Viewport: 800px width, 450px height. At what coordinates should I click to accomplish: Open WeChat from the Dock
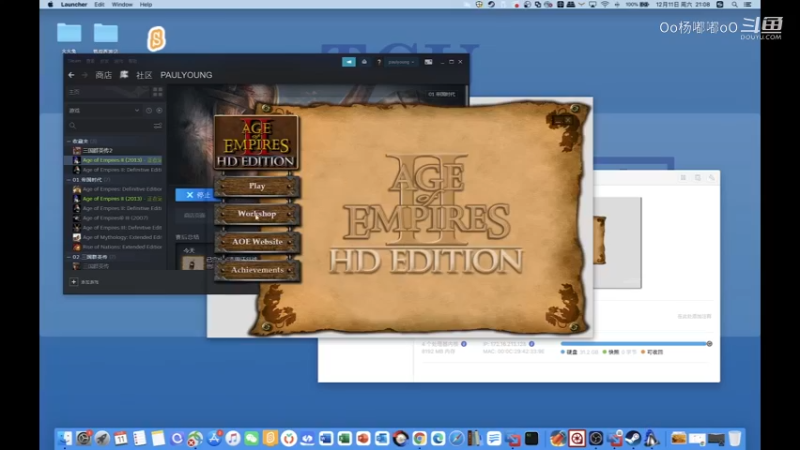pyautogui.click(x=252, y=438)
